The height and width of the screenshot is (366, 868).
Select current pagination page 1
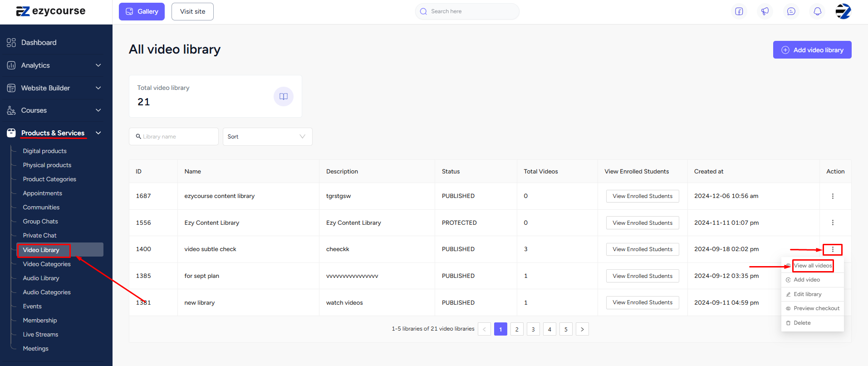point(500,329)
